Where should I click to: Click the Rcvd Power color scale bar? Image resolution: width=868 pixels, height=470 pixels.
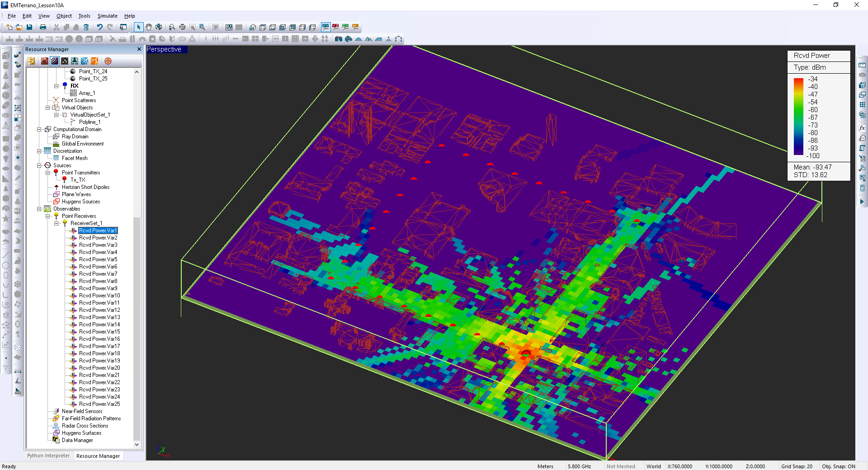pos(798,117)
